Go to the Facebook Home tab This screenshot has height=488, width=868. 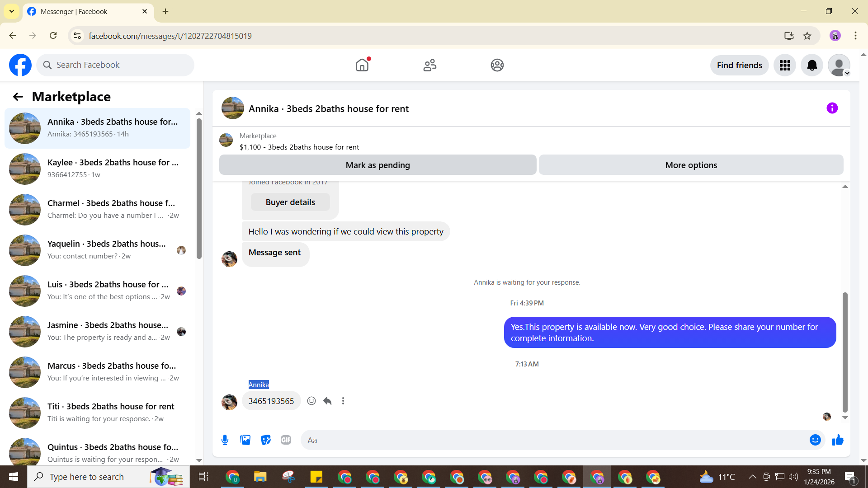pos(362,66)
